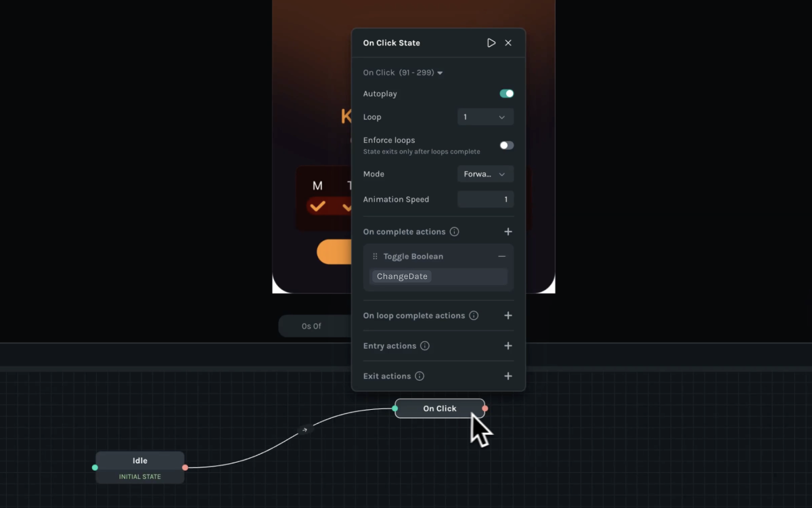Show info for entry actions

click(425, 346)
